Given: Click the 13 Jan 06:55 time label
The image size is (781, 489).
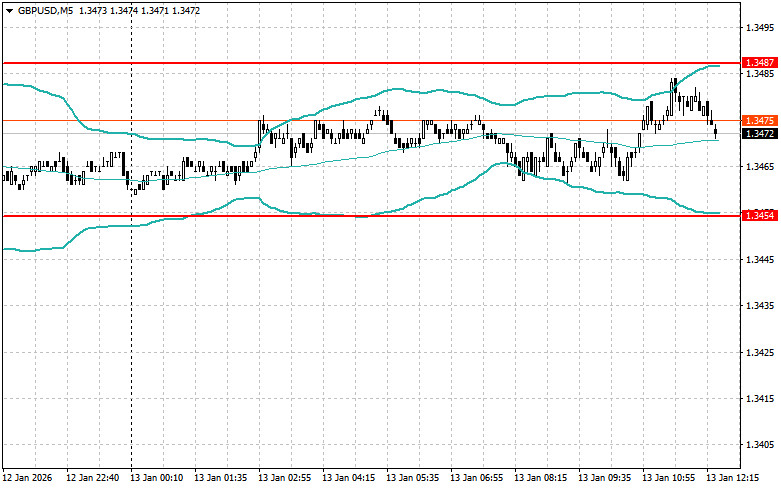Looking at the screenshot, I should (477, 478).
